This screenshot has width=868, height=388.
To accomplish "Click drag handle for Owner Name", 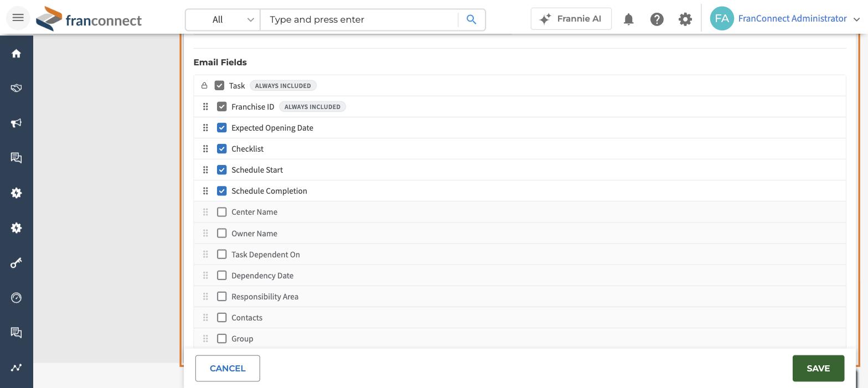I will point(205,233).
